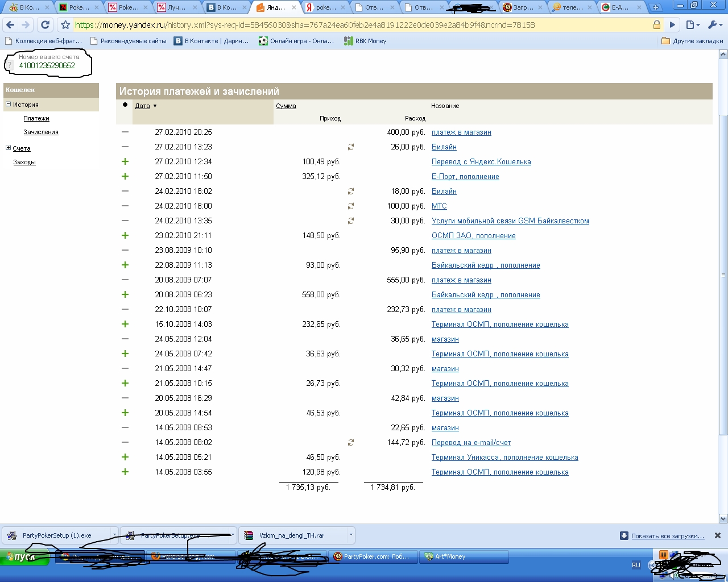Open the ОСМП ЗАО, пополнение entry
The width and height of the screenshot is (728, 582).
click(474, 236)
